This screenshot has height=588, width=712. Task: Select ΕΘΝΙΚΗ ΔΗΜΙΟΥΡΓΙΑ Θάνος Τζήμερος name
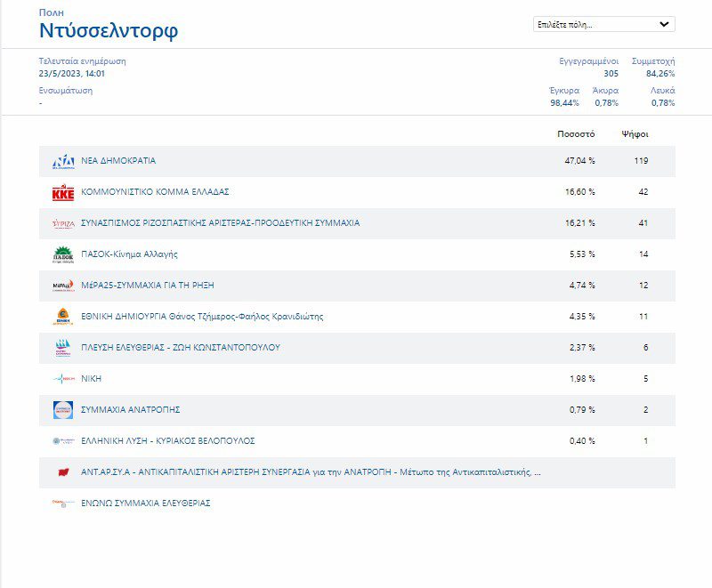[x=202, y=316]
